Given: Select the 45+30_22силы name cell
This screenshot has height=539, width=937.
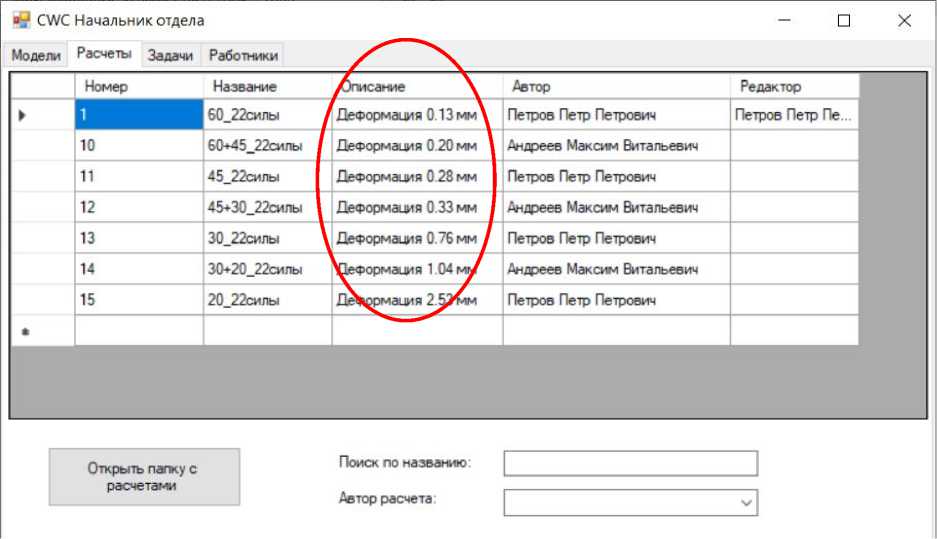Looking at the screenshot, I should click(x=267, y=207).
